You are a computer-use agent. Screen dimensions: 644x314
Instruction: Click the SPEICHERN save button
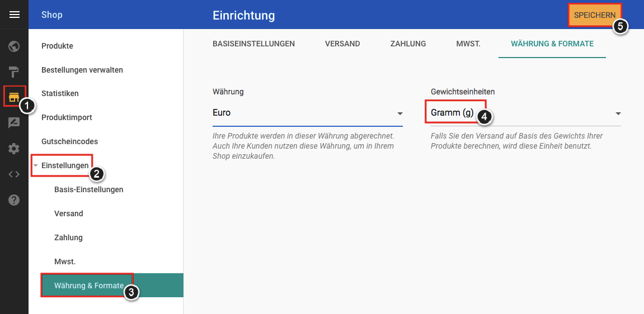click(595, 15)
